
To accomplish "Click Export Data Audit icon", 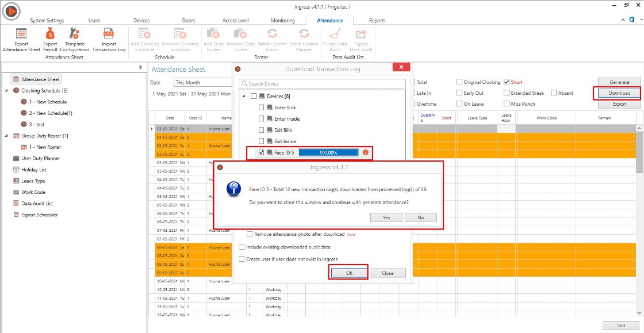I will point(361,33).
